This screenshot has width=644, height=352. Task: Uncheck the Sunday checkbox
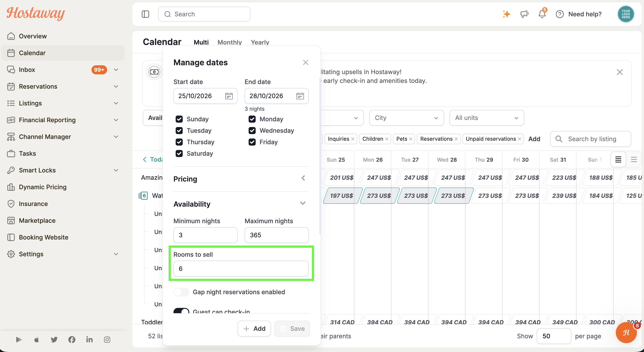tap(179, 119)
